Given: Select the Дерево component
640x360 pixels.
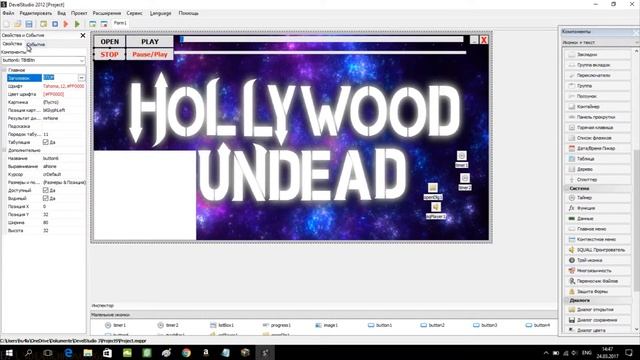Looking at the screenshot, I should pyautogui.click(x=598, y=169).
